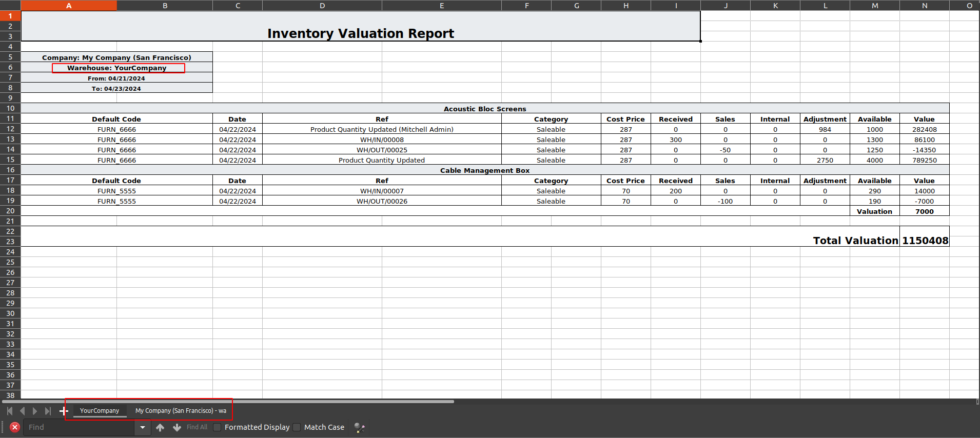Select the WH/IN/00008 reference cell
980x438 pixels.
(x=382, y=140)
